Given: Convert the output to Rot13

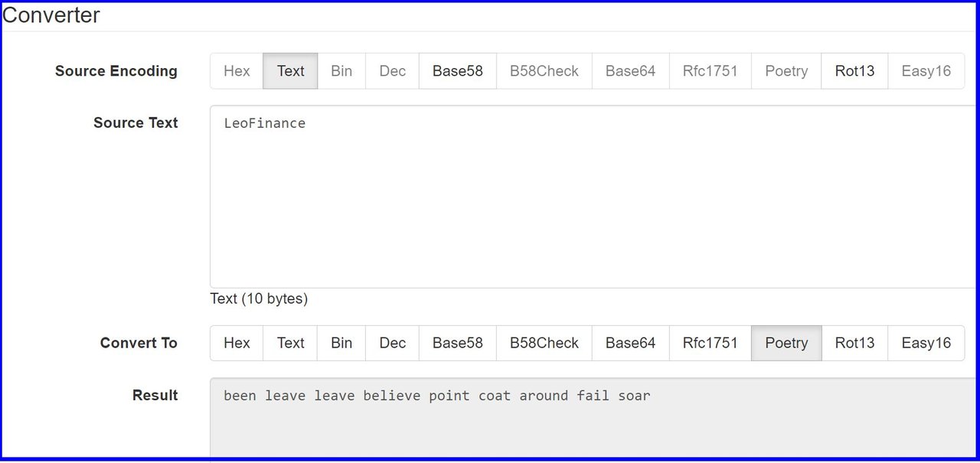Looking at the screenshot, I should (854, 343).
